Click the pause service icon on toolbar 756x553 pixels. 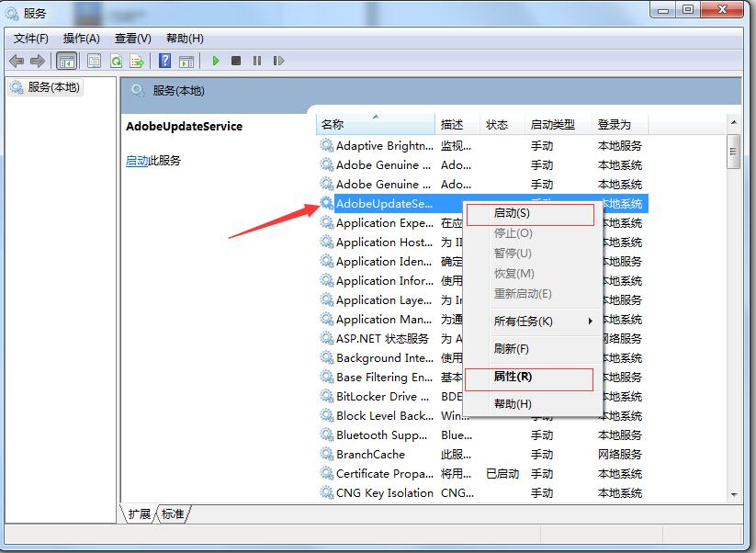tap(257, 61)
